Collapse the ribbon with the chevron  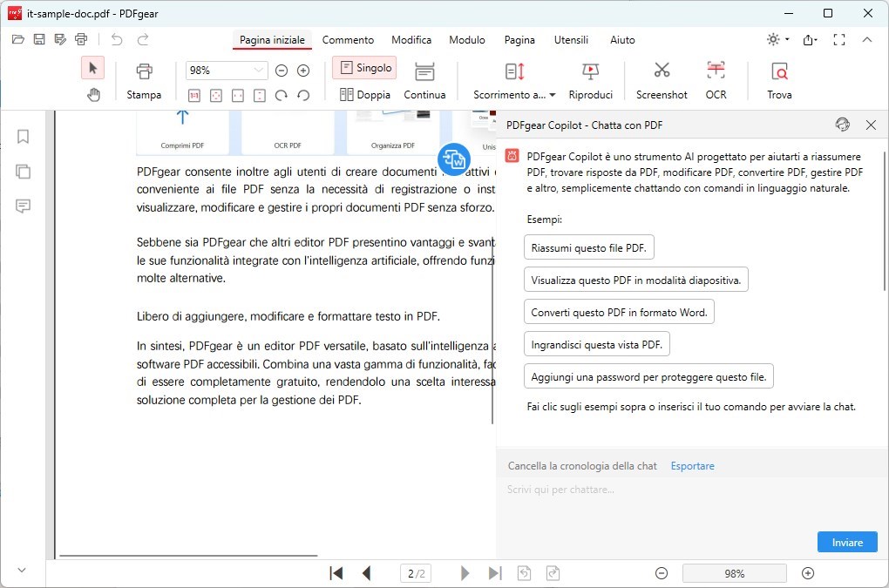(x=867, y=39)
